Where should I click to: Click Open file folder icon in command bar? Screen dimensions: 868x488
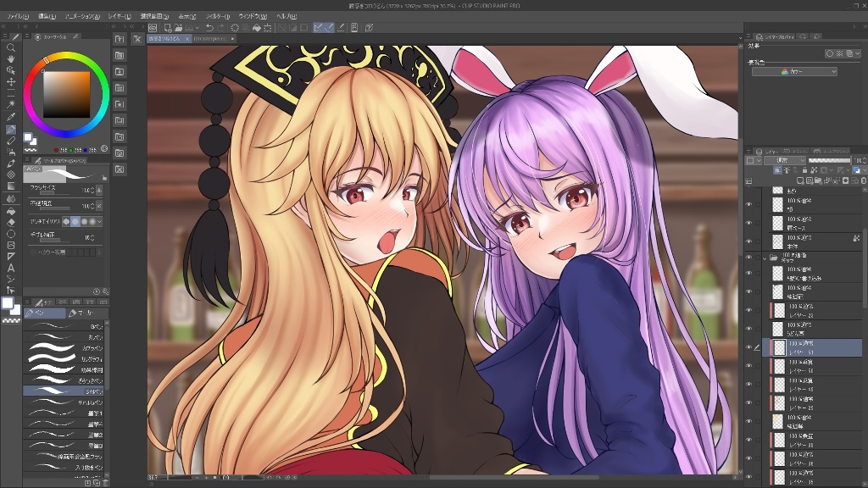[x=179, y=28]
